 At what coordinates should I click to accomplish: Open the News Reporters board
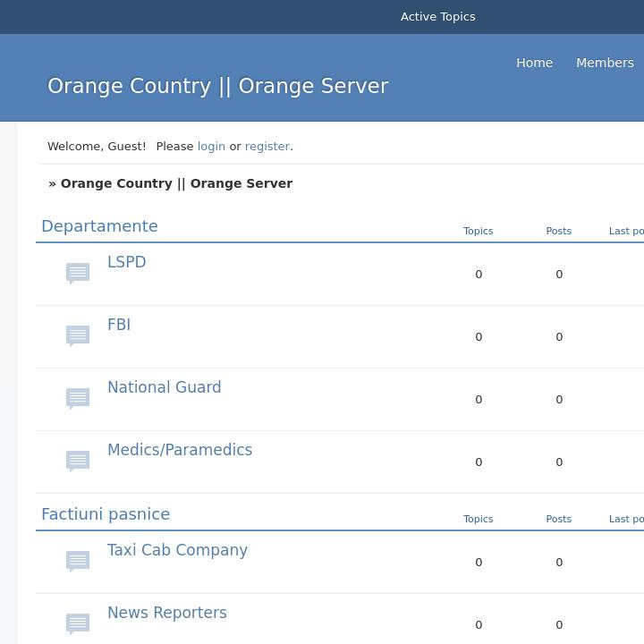(166, 613)
